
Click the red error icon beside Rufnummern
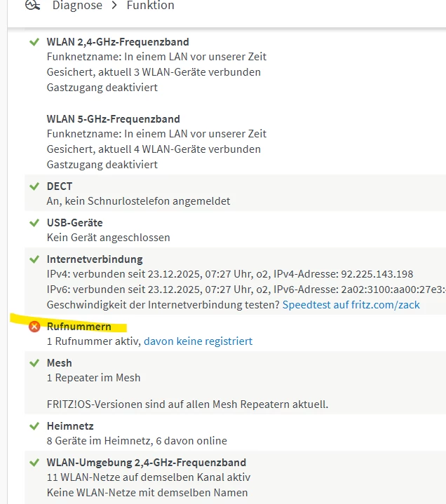pyautogui.click(x=34, y=327)
